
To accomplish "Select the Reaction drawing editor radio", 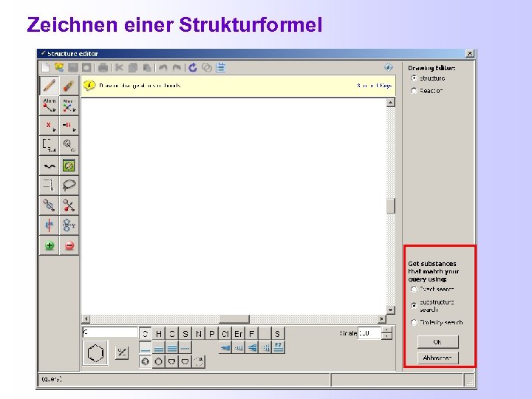I will point(414,91).
